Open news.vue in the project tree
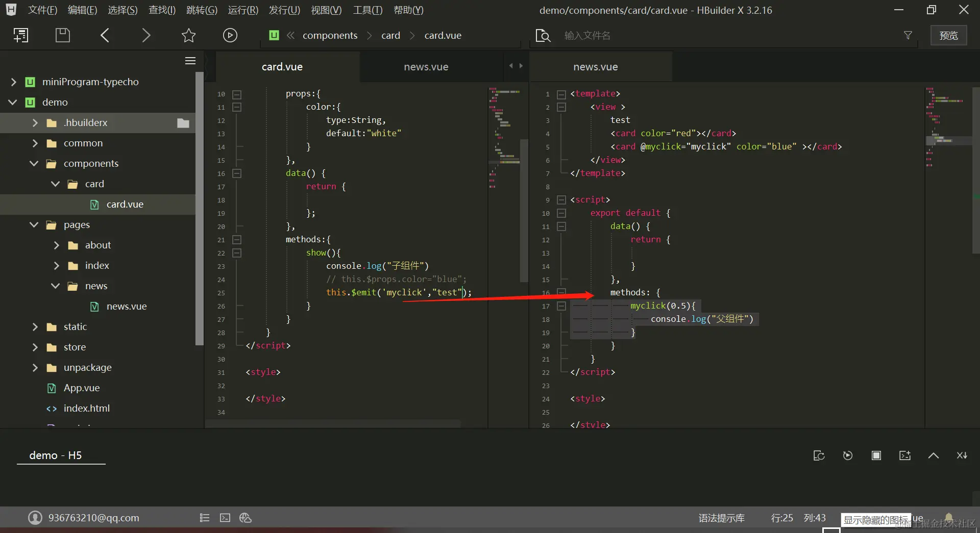The width and height of the screenshot is (980, 533). (x=127, y=307)
